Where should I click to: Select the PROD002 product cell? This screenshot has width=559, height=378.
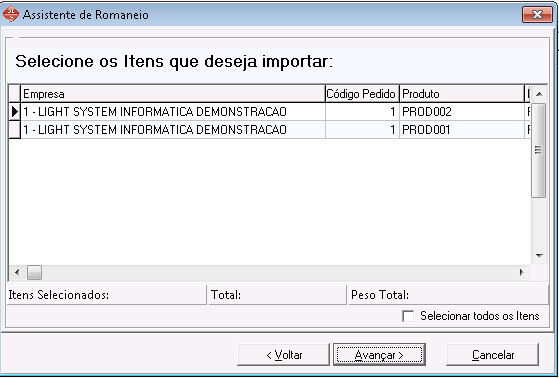[x=462, y=112]
